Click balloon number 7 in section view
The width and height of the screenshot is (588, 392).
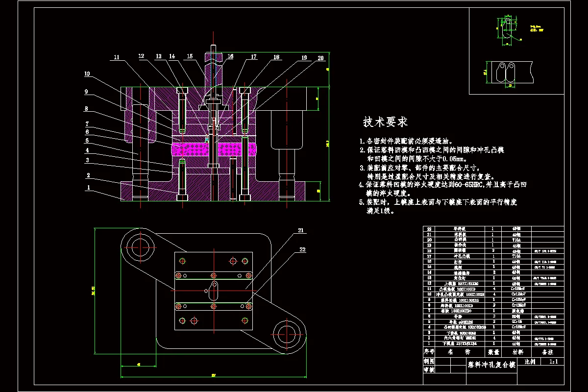(x=87, y=123)
